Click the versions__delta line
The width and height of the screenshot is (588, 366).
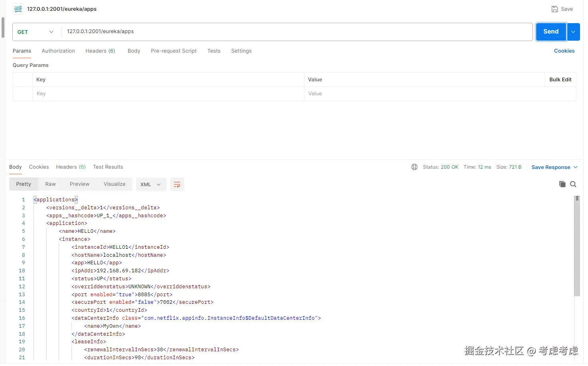coord(103,208)
